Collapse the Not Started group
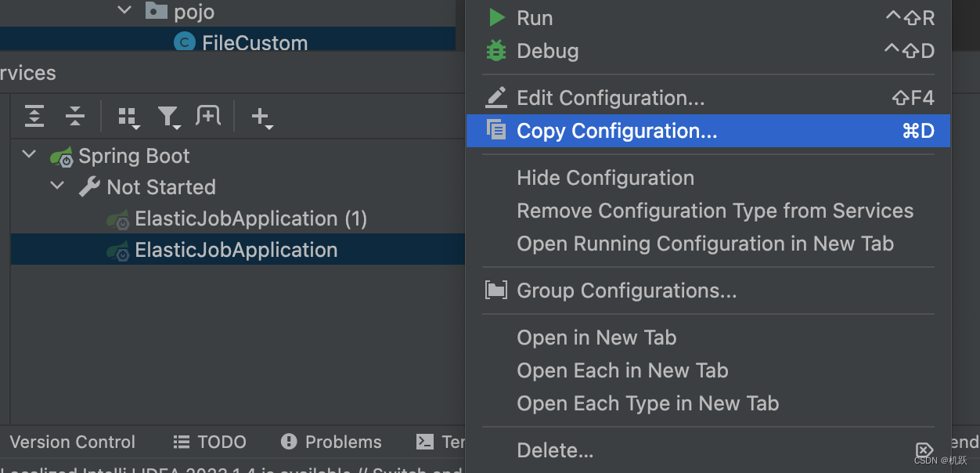The width and height of the screenshot is (980, 473). pos(56,186)
